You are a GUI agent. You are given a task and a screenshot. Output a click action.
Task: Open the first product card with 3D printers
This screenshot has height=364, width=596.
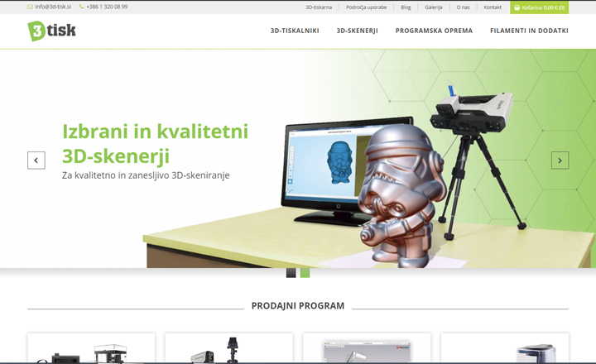coord(91,348)
